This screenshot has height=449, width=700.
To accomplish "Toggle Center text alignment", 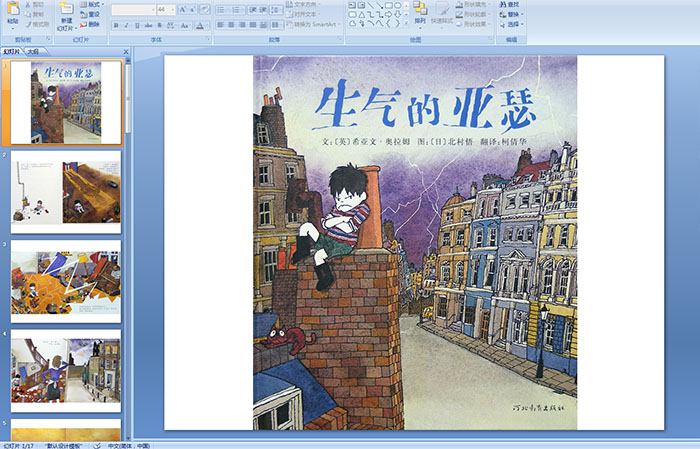I will (231, 25).
